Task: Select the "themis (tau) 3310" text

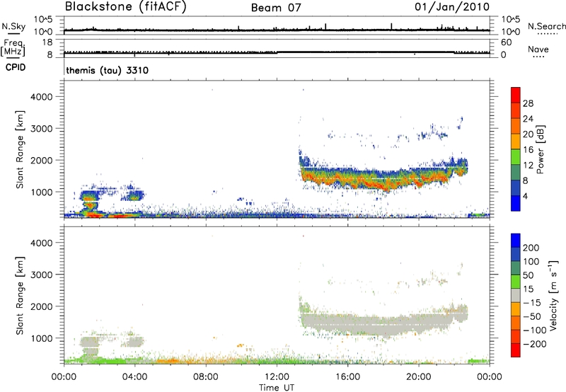Action: [108, 70]
